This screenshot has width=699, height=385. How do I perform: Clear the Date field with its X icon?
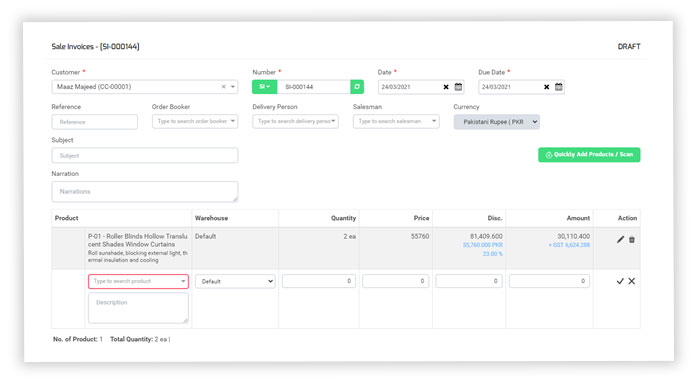pos(446,87)
